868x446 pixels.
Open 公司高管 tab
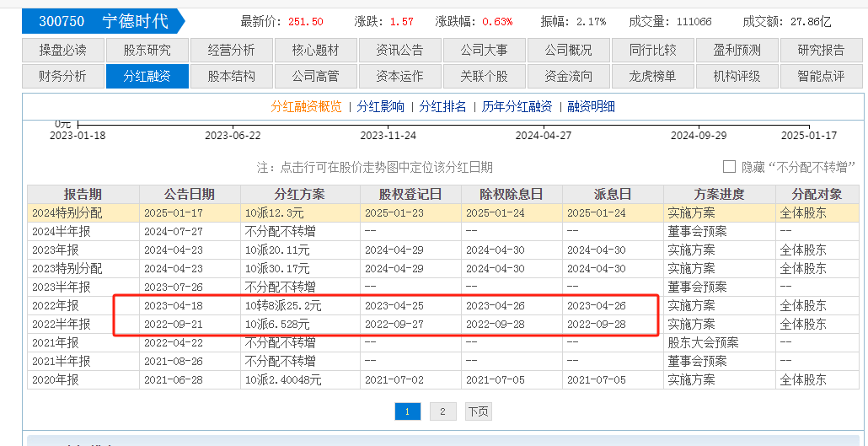click(315, 77)
